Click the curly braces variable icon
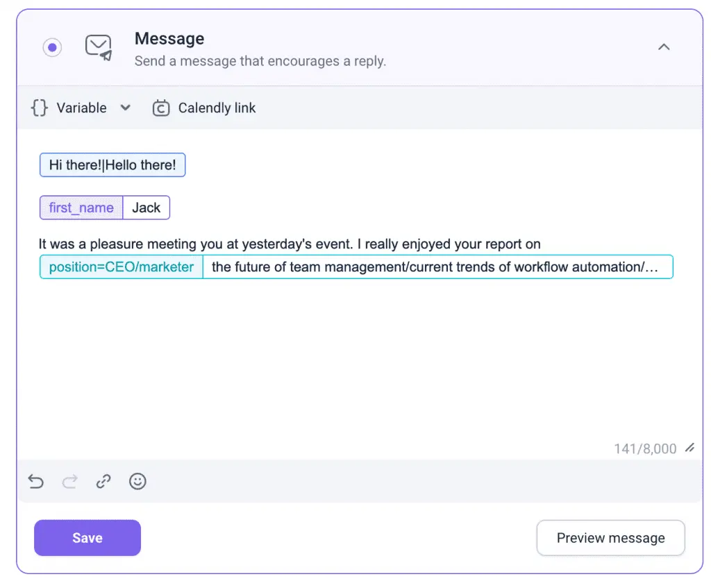Screen dimensions: 711x588 coord(40,108)
